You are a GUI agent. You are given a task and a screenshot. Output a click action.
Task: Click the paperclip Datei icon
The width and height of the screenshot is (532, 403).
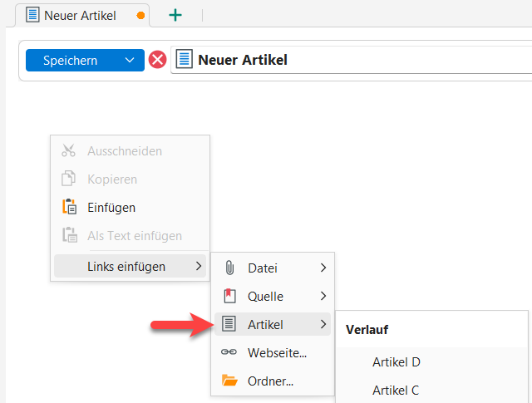pyautogui.click(x=230, y=268)
